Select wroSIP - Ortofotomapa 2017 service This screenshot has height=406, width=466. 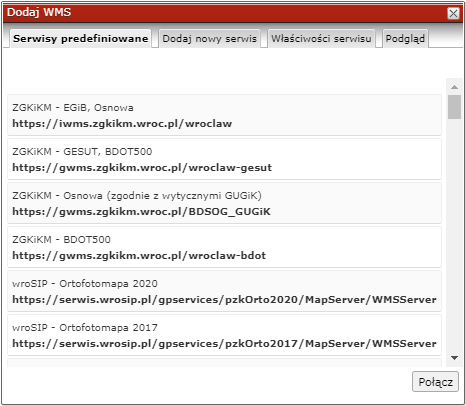tap(224, 335)
